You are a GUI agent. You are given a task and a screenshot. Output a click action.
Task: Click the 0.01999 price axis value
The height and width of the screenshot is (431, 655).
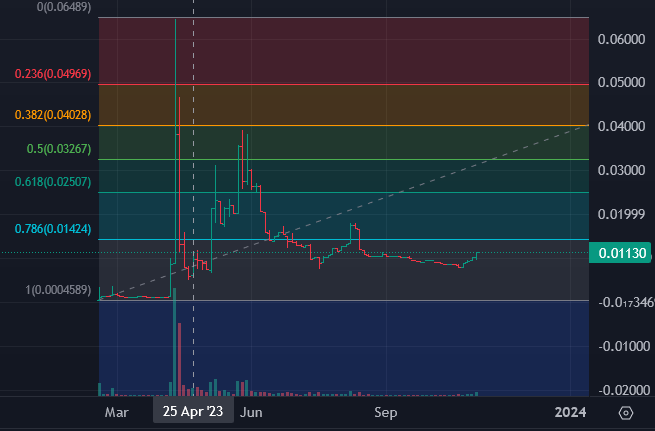click(621, 214)
